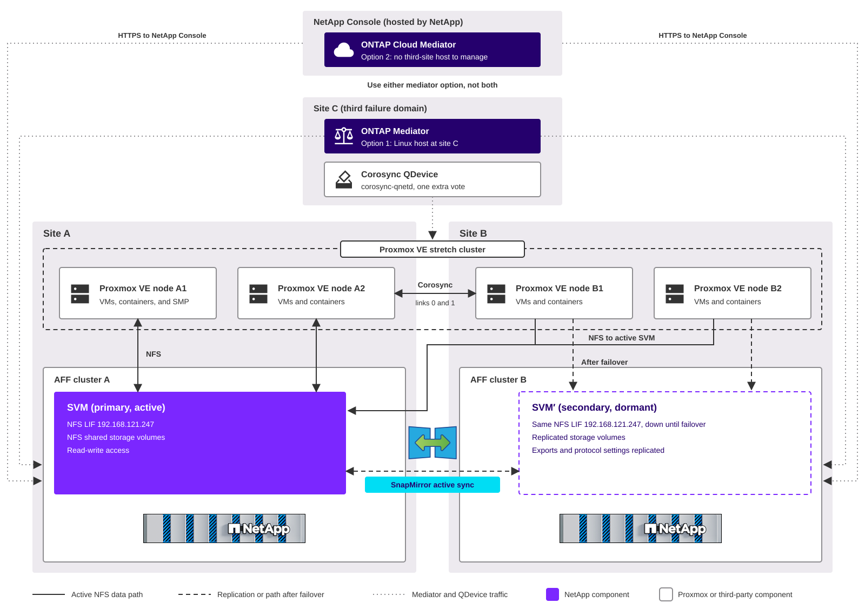Click the NetApp storage array image in AFF cluster B
Image resolution: width=865 pixels, height=616 pixels.
click(641, 528)
